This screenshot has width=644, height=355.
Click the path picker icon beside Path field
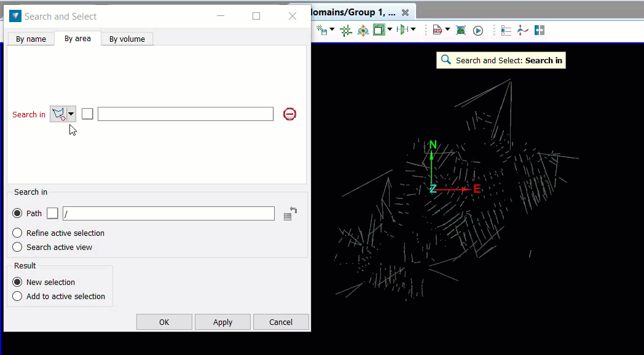click(x=290, y=214)
